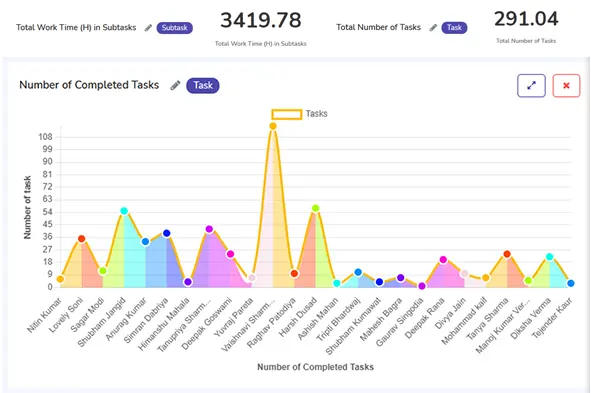The image size is (591, 393).
Task: Select Simran Dabriya's dark blue data point
Action: 167,233
